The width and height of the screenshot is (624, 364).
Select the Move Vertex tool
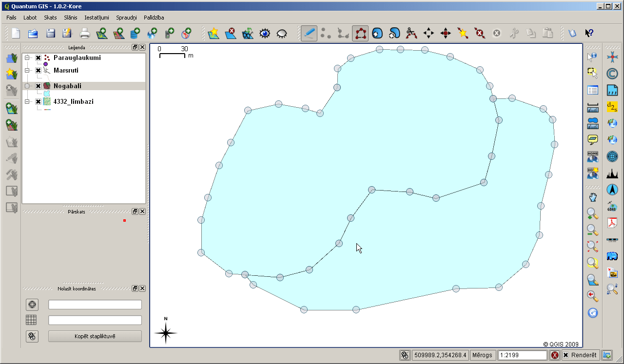[446, 33]
